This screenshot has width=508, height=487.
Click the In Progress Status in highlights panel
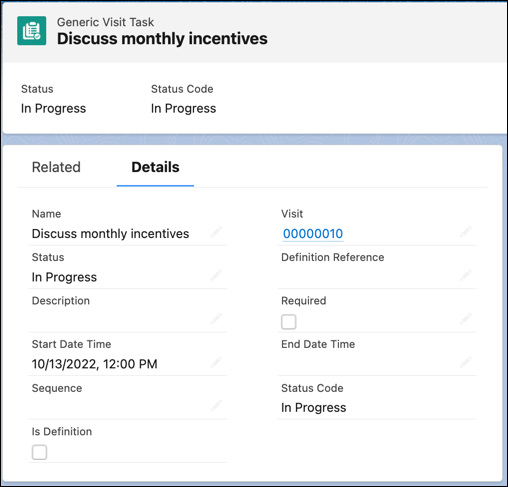(x=53, y=109)
